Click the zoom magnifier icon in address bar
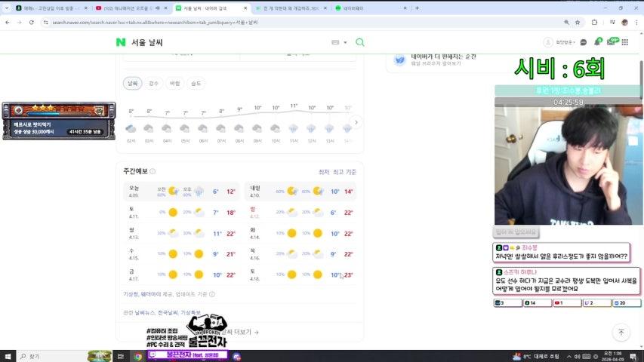Viewport: 644px width, 362px height. click(566, 22)
